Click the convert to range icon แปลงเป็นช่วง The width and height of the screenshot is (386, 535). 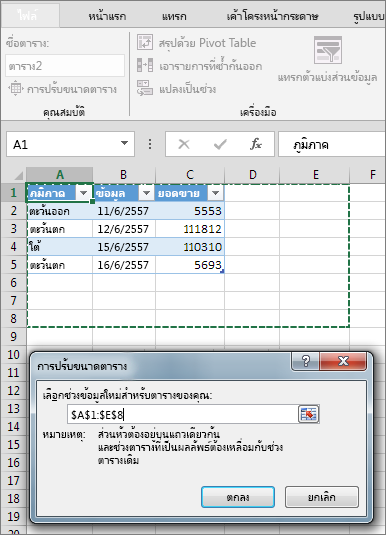tap(145, 88)
